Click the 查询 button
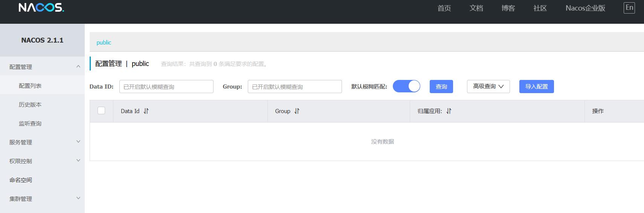Screen dimensions: 644x213 (441, 86)
